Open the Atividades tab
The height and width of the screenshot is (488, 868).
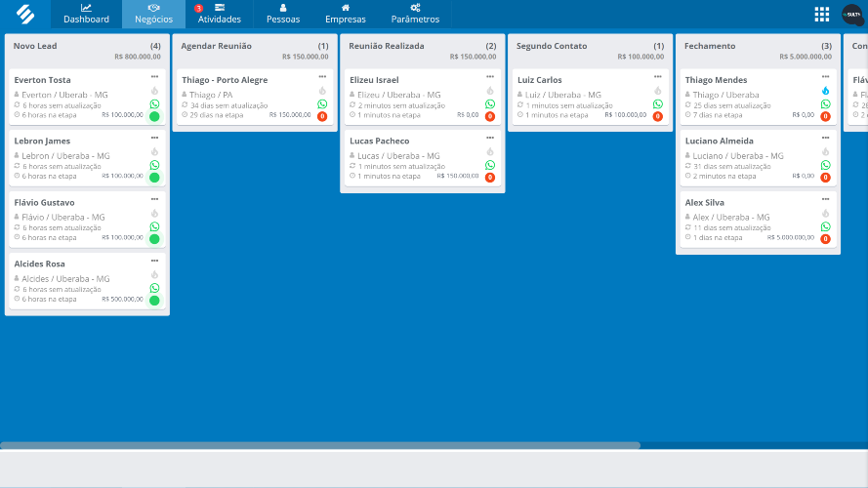point(220,14)
